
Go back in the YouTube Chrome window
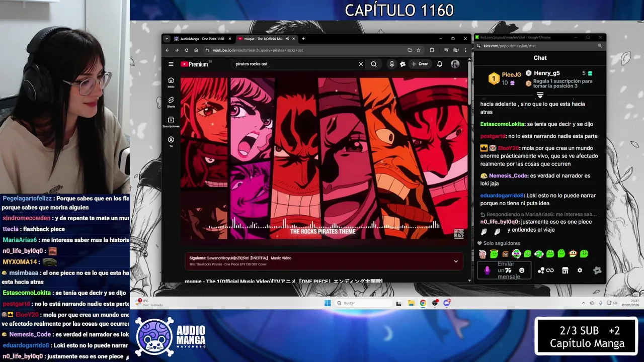tap(168, 50)
